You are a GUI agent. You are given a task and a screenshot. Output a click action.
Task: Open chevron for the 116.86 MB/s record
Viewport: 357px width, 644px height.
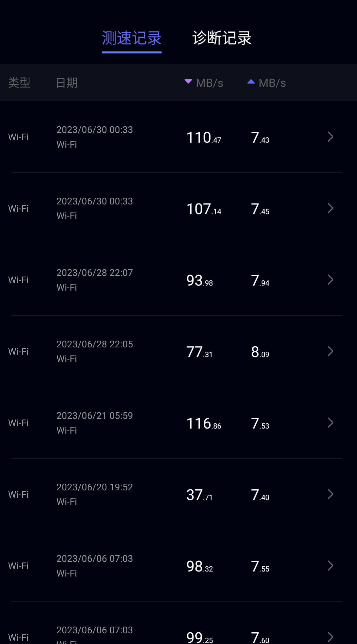330,423
